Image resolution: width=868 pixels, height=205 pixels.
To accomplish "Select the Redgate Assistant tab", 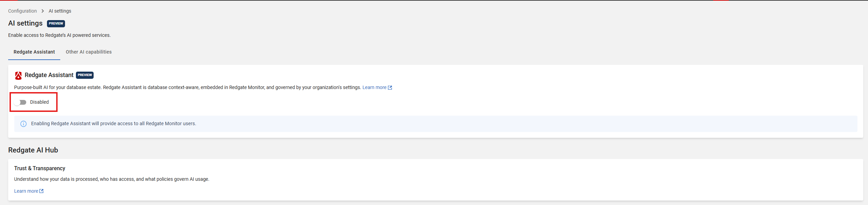I will (34, 52).
